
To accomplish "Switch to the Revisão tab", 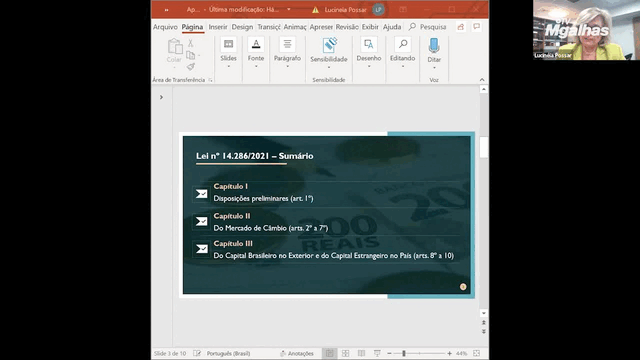I will coord(347,27).
